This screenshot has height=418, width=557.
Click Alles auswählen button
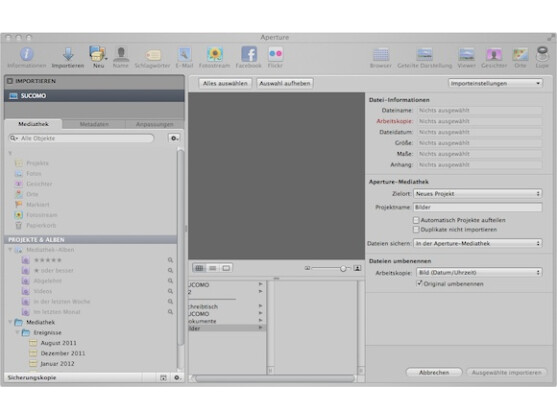click(x=225, y=83)
